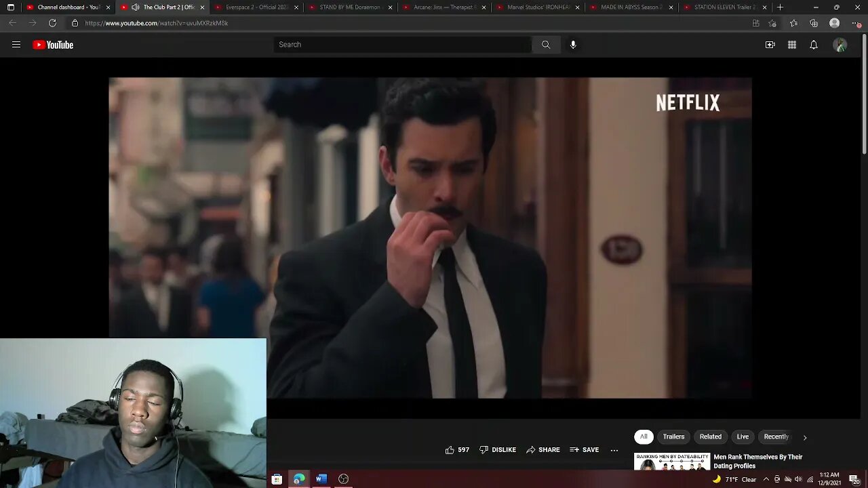Image resolution: width=868 pixels, height=488 pixels.
Task: Focus the YouTube search box
Action: click(x=403, y=45)
